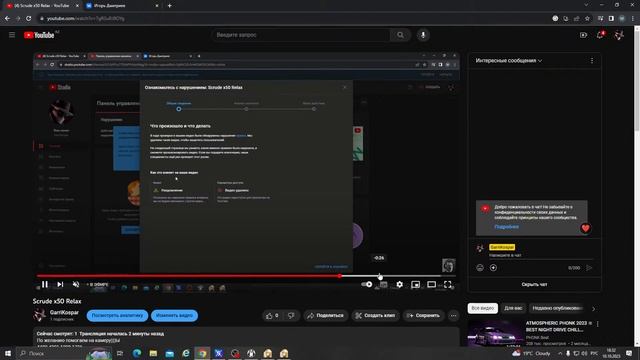Toggle subtitles in the player
Image resolution: width=640 pixels, height=360 pixels.
click(x=383, y=284)
